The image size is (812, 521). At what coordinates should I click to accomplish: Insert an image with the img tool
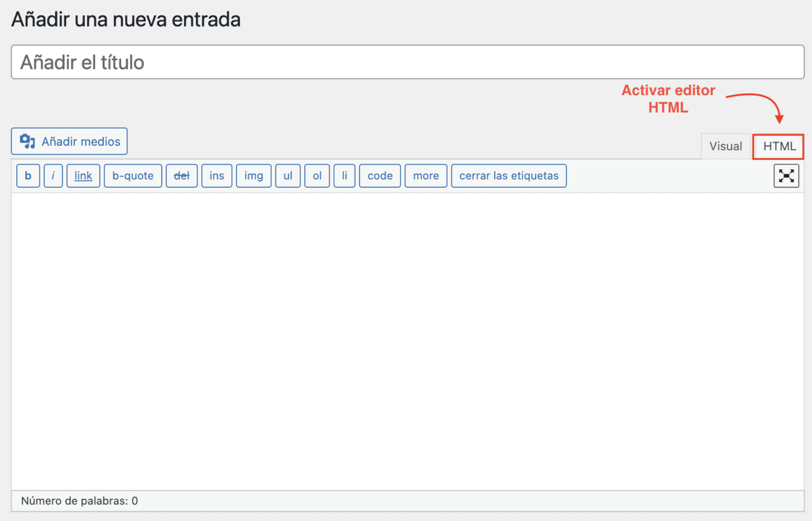pyautogui.click(x=253, y=176)
